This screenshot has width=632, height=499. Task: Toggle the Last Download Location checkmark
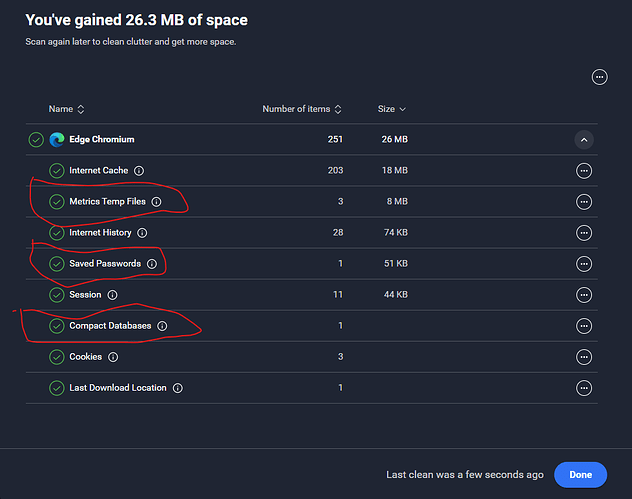[57, 388]
